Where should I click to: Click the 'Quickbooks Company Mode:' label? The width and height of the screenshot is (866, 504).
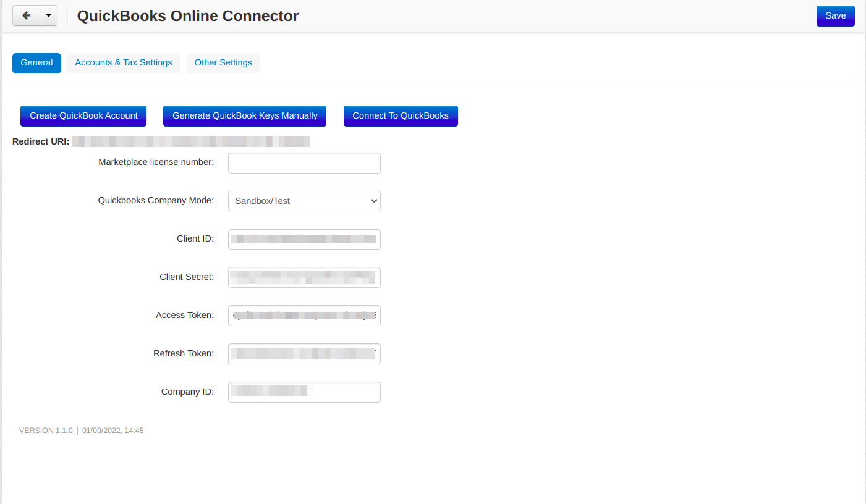(x=156, y=201)
